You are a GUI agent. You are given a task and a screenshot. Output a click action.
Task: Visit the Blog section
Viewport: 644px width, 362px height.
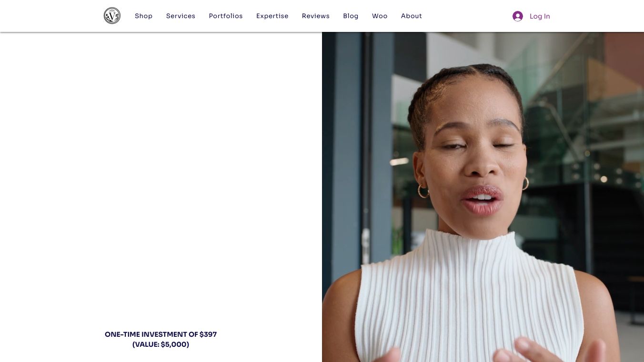coord(351,16)
